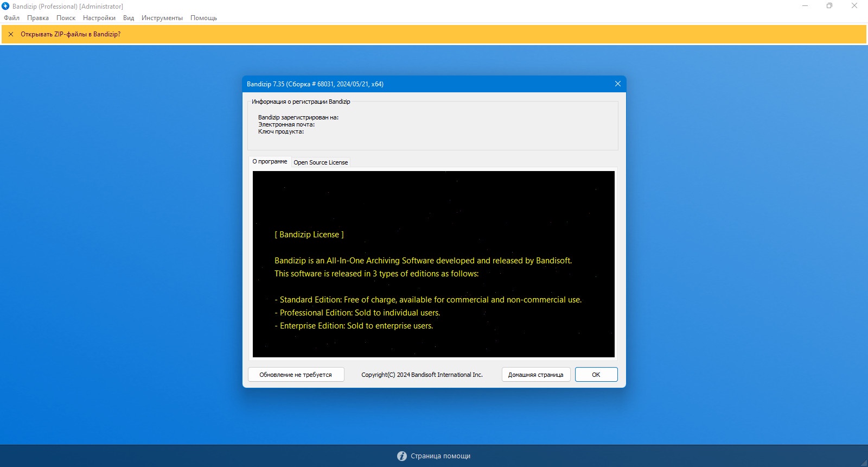
Task: Switch to the Open Source License tab
Action: 321,162
